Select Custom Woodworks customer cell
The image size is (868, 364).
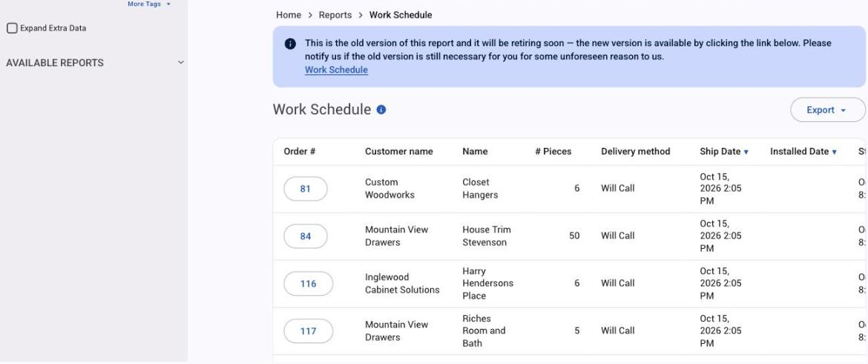click(x=389, y=189)
